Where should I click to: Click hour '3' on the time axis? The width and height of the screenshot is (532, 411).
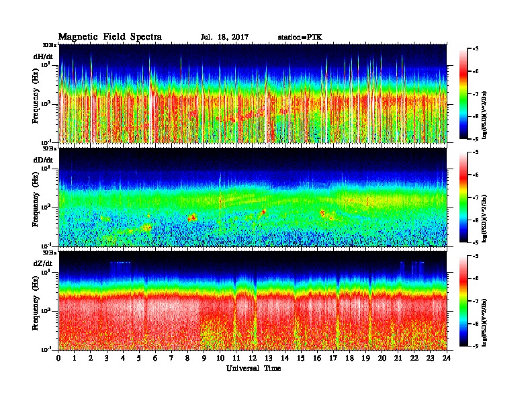[107, 358]
